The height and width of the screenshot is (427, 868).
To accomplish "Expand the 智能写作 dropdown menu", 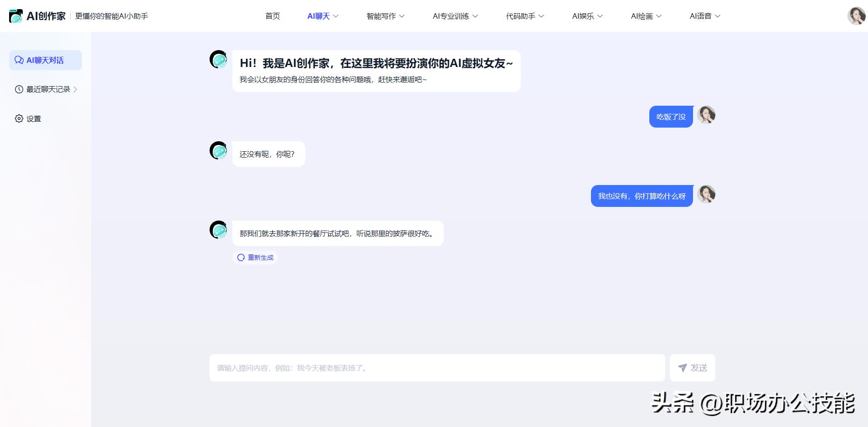I will 385,16.
